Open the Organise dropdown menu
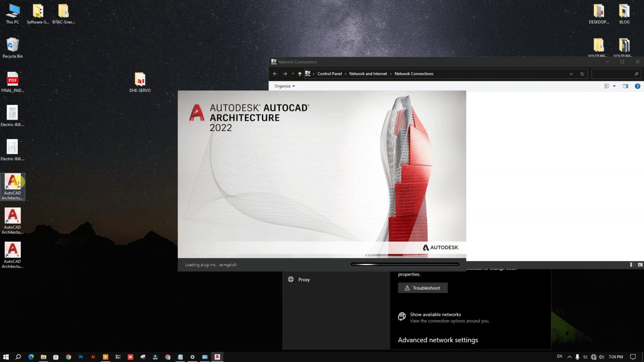 point(284,86)
